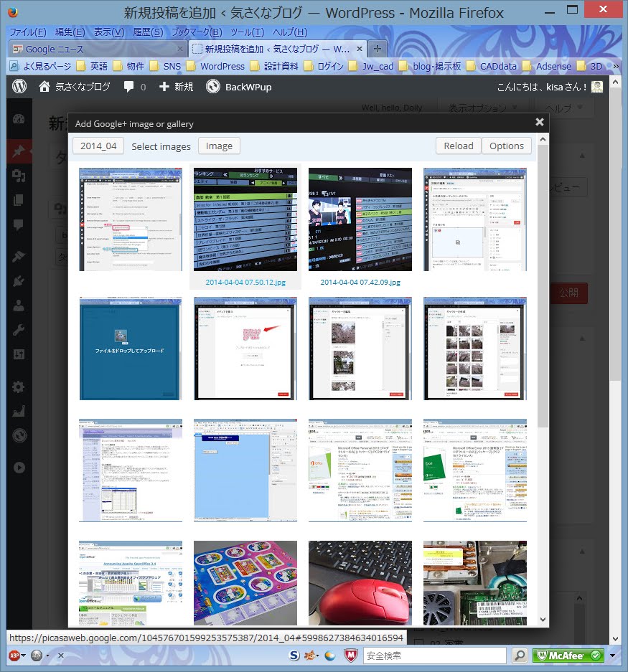
Task: Open the ファイル(F) menu
Action: click(x=28, y=32)
